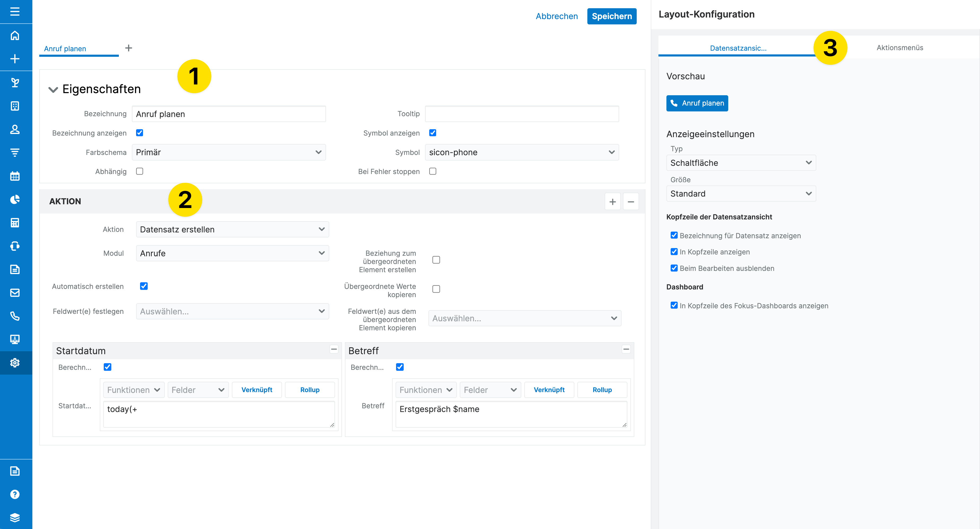The width and height of the screenshot is (980, 529).
Task: Click Abbrechen to cancel
Action: click(557, 16)
